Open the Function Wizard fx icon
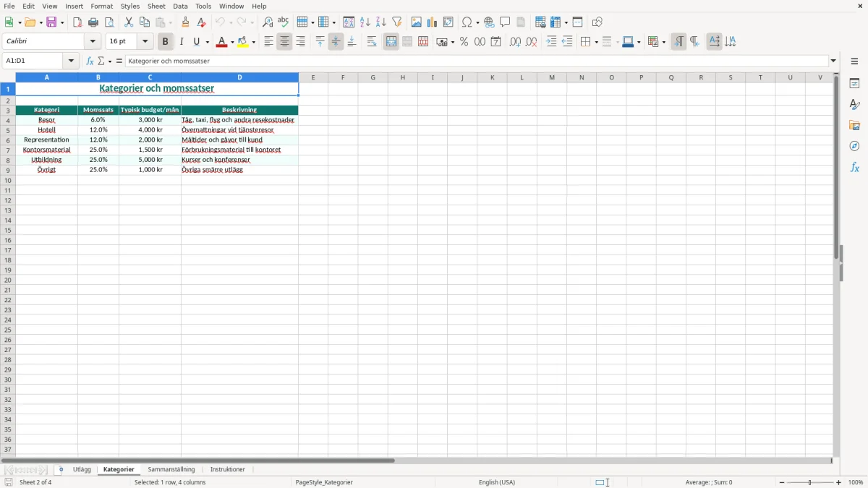This screenshot has width=868, height=488. point(90,61)
